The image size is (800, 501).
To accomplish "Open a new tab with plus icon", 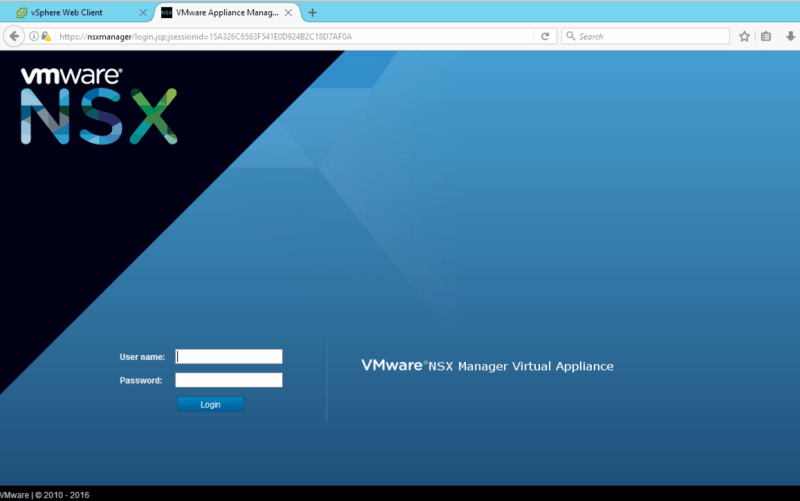I will pos(312,13).
